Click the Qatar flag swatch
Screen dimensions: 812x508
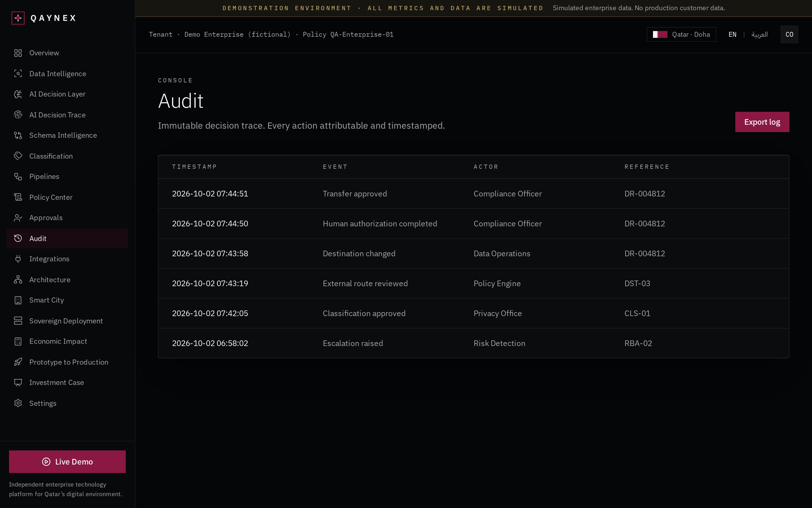[x=660, y=34]
